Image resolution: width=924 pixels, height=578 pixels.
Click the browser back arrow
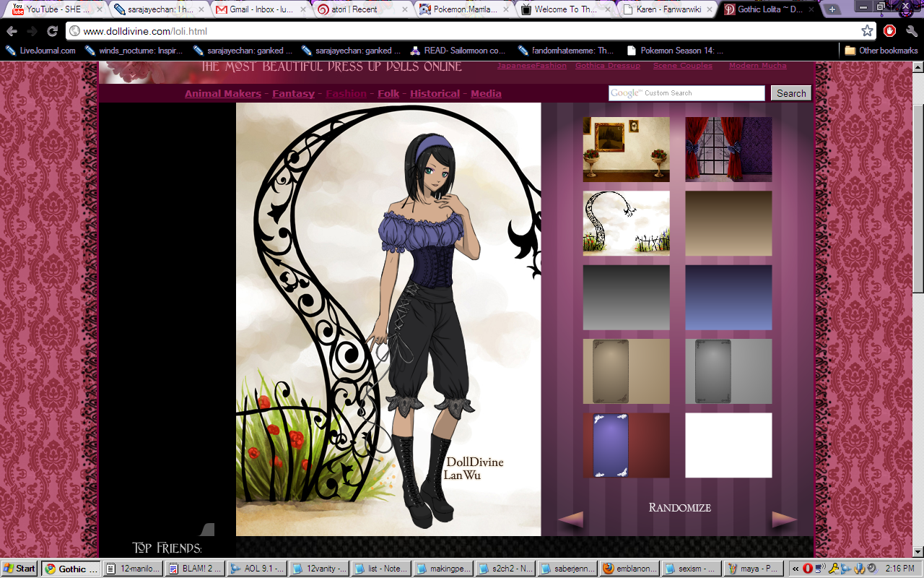tap(12, 31)
